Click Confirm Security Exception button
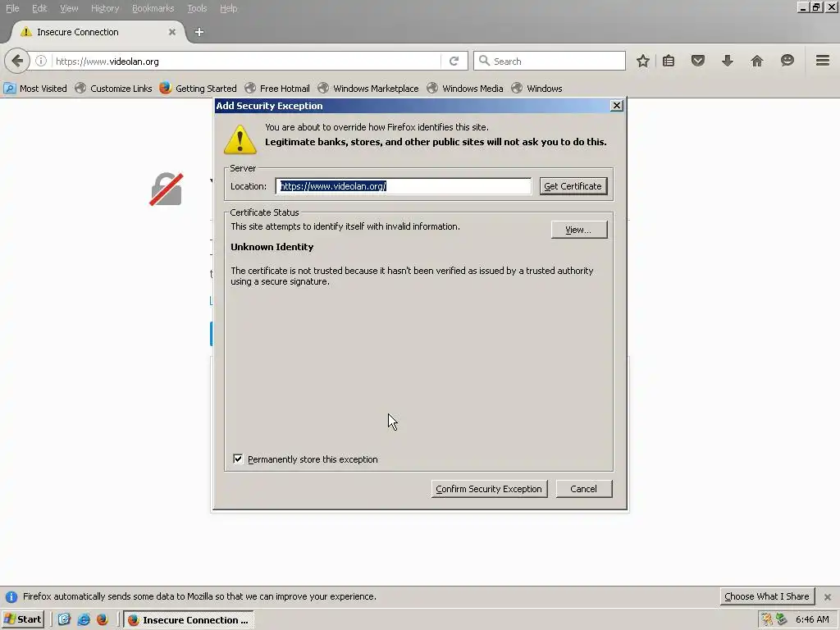 (489, 489)
